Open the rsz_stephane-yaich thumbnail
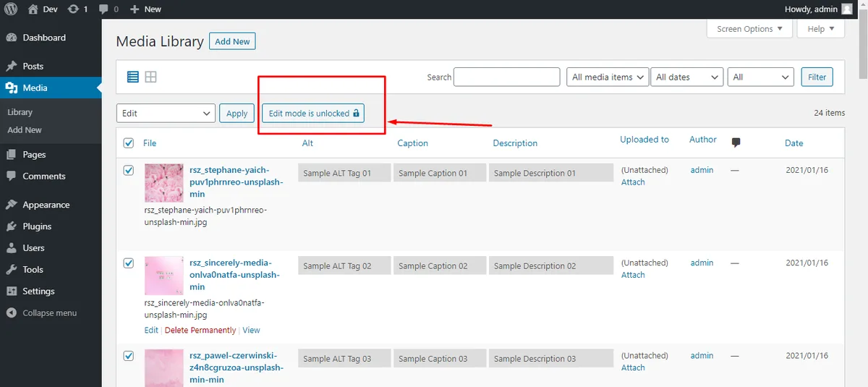868x387 pixels. coord(164,183)
